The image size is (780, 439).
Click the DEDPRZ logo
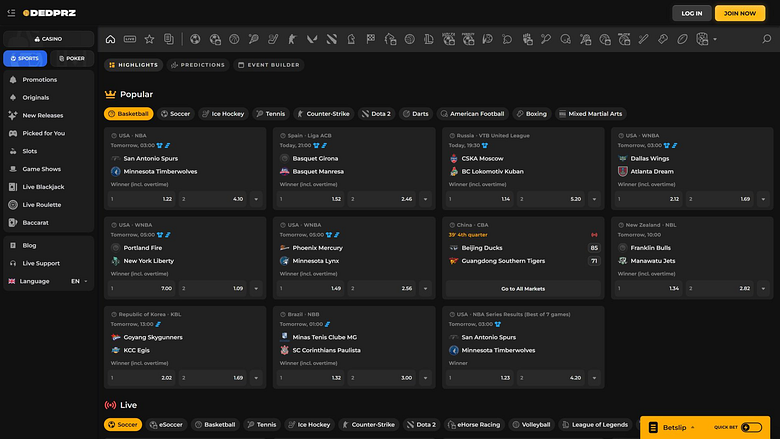point(50,13)
